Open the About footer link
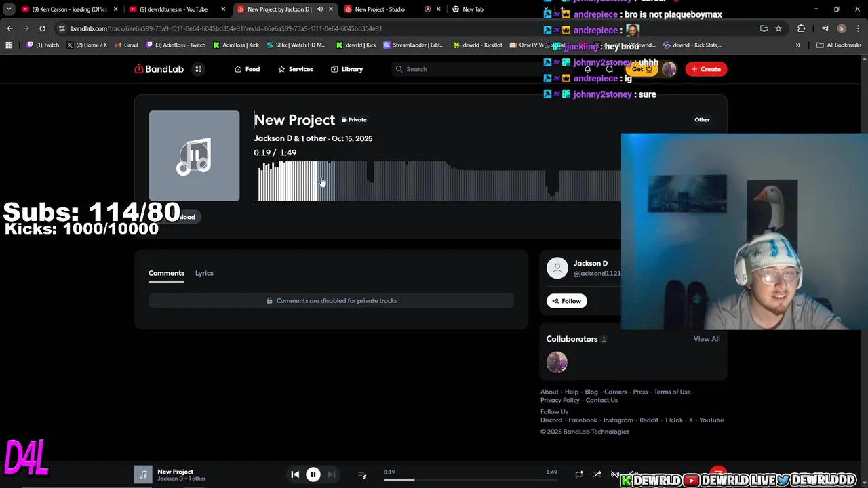 tap(549, 392)
